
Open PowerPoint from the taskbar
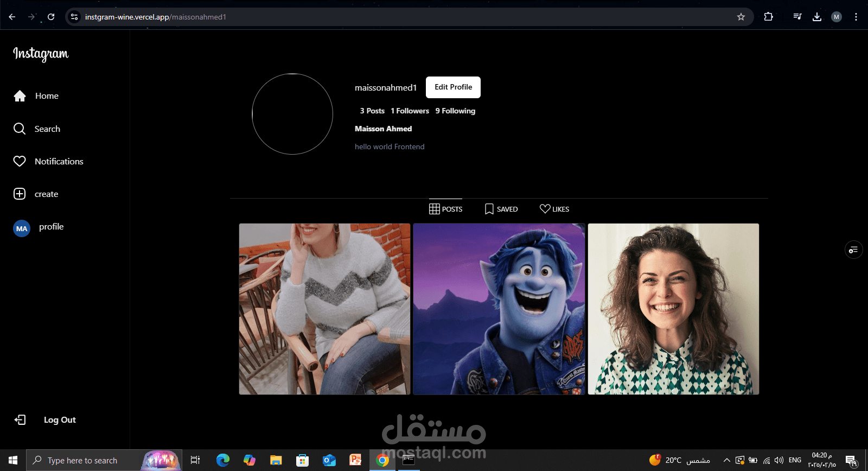pos(356,460)
